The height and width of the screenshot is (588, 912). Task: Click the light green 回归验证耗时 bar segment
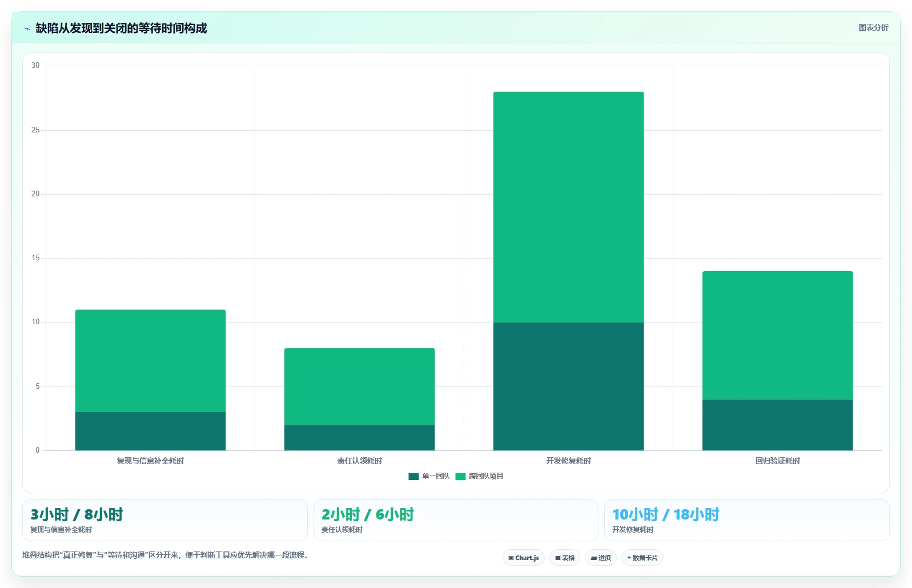778,335
